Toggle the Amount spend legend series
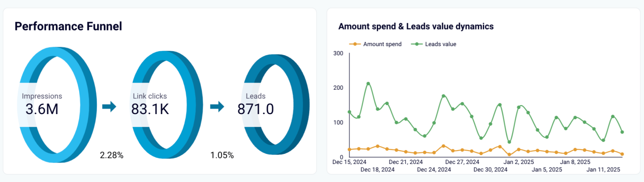The height and width of the screenshot is (182, 644). click(x=376, y=44)
